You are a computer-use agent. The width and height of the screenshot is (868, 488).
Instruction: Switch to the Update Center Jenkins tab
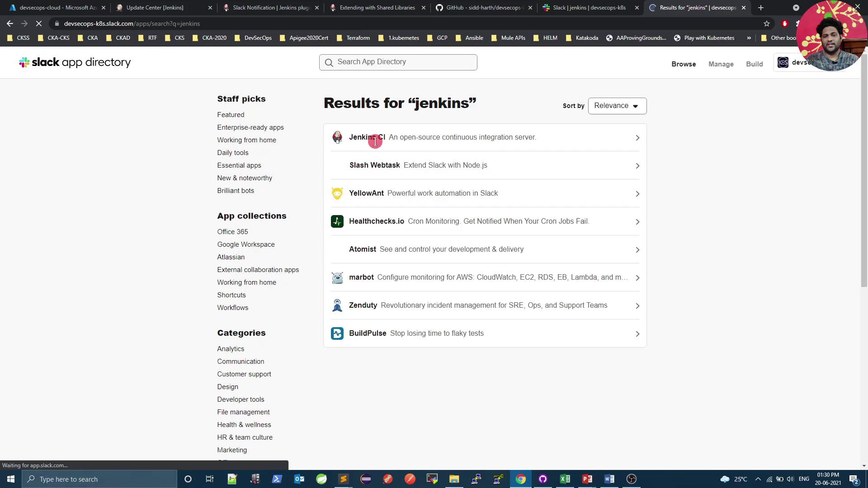[155, 8]
